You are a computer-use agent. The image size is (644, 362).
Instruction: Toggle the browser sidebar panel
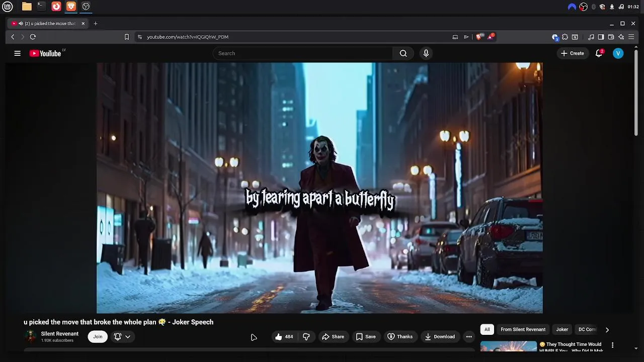click(601, 37)
